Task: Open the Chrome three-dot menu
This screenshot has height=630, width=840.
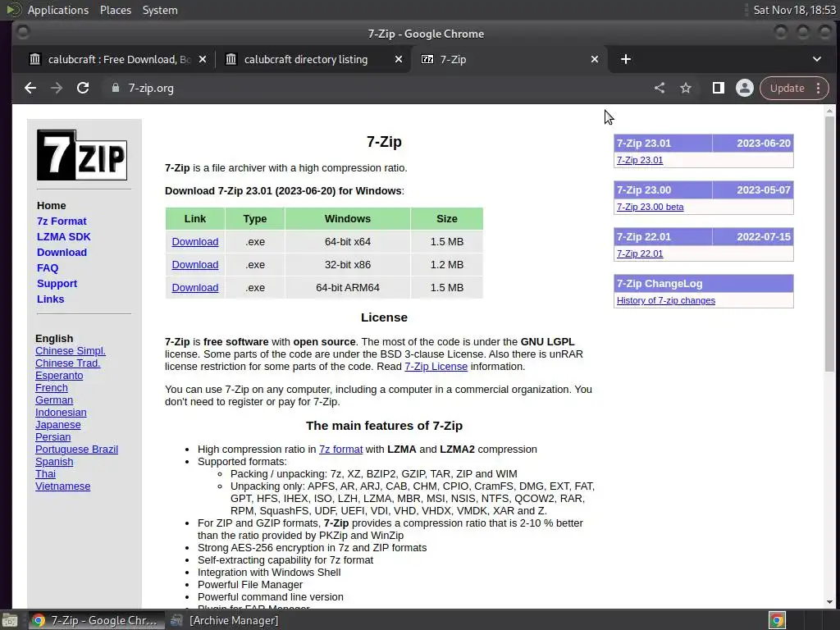Action: [x=818, y=89]
